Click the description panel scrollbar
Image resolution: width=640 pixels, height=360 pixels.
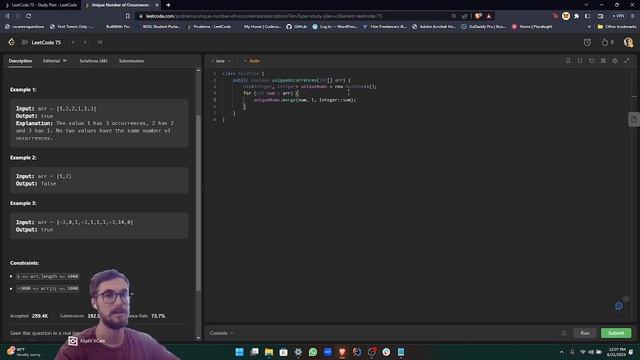coord(198,203)
